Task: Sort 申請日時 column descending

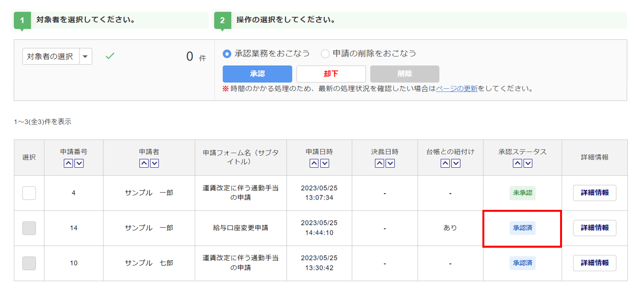Action: pyautogui.click(x=325, y=163)
